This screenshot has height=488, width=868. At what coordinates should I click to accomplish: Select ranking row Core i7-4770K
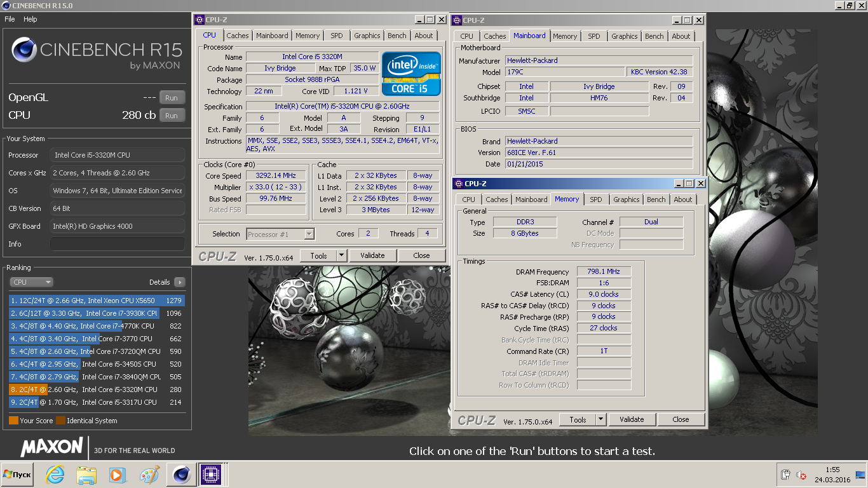click(96, 326)
